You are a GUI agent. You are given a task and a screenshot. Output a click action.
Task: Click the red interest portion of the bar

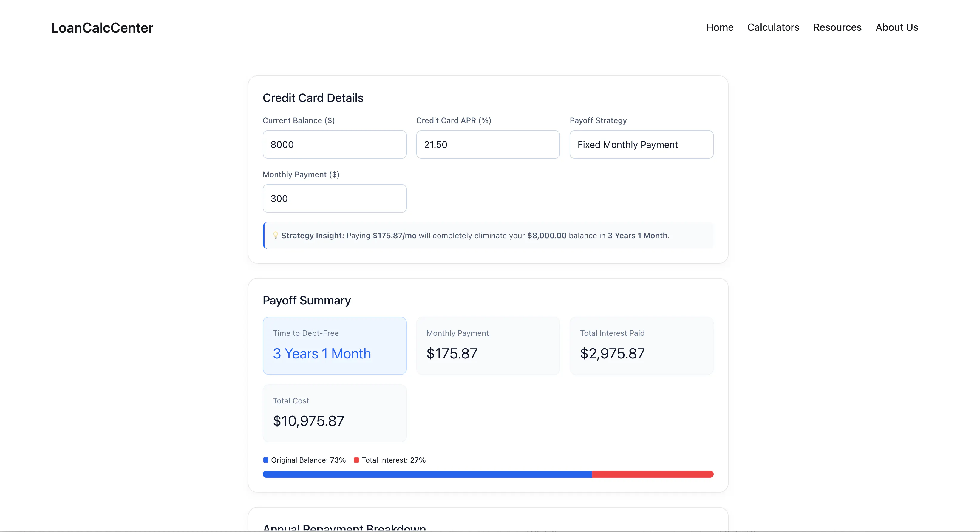pyautogui.click(x=653, y=474)
